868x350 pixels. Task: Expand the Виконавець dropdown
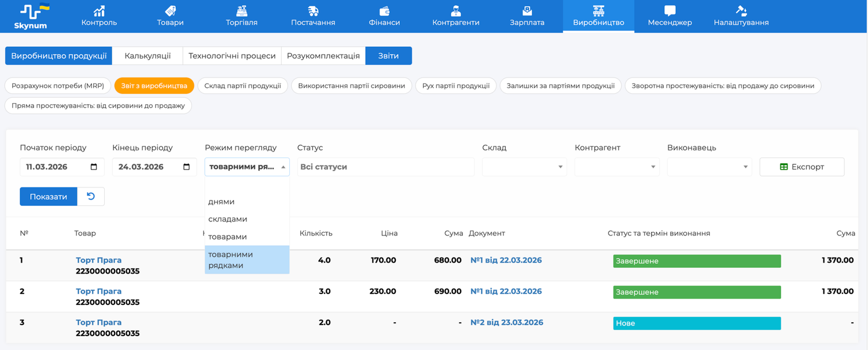point(709,167)
